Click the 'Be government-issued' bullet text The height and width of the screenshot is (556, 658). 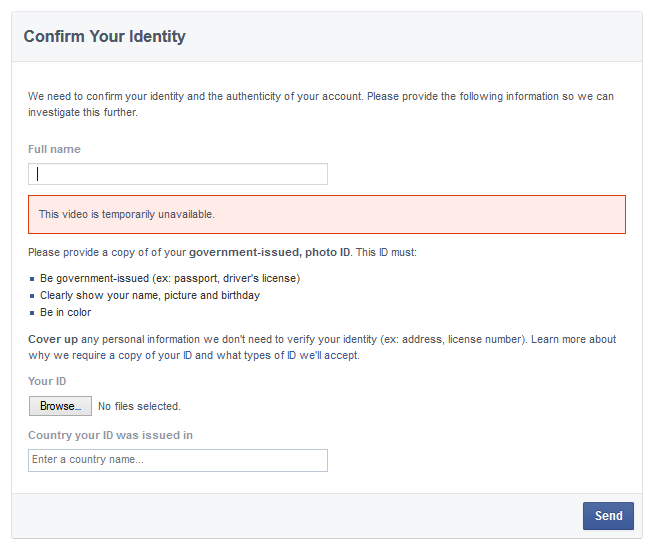[170, 279]
